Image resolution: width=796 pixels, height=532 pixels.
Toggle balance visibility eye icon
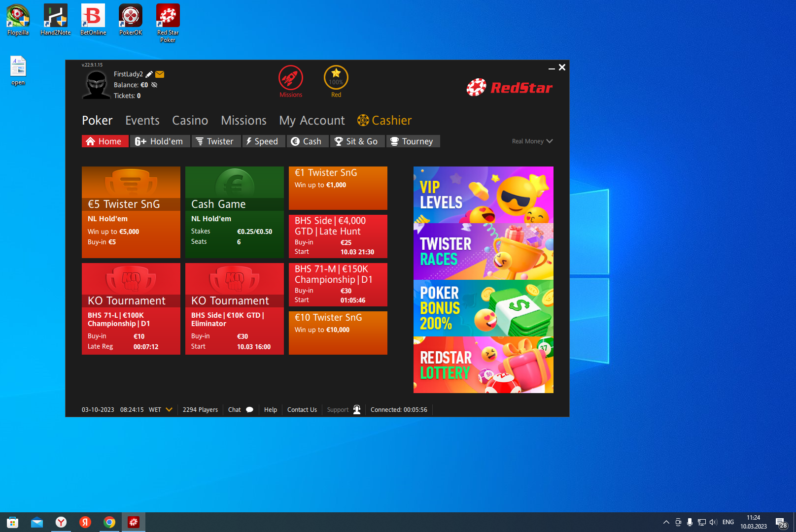[x=154, y=85]
